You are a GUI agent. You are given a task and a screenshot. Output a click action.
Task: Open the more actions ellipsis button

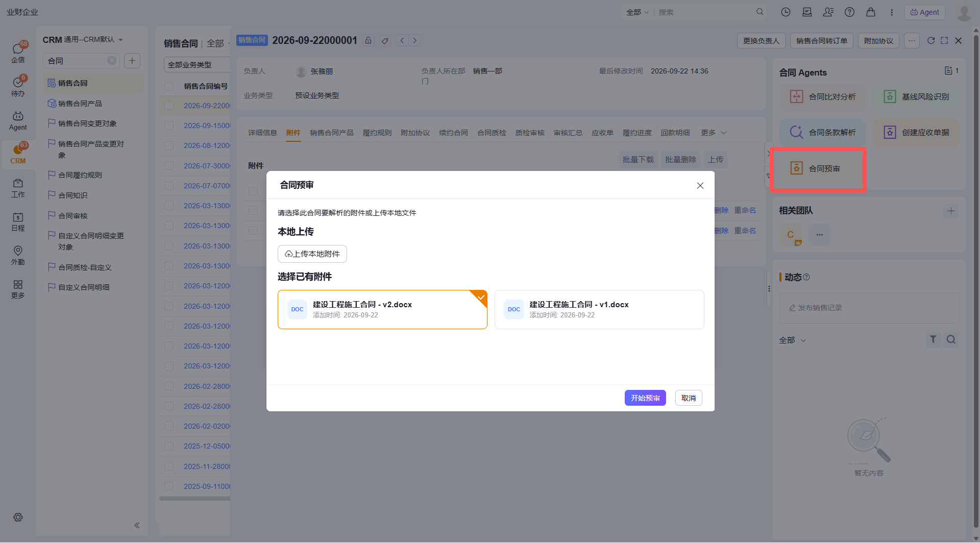(912, 40)
